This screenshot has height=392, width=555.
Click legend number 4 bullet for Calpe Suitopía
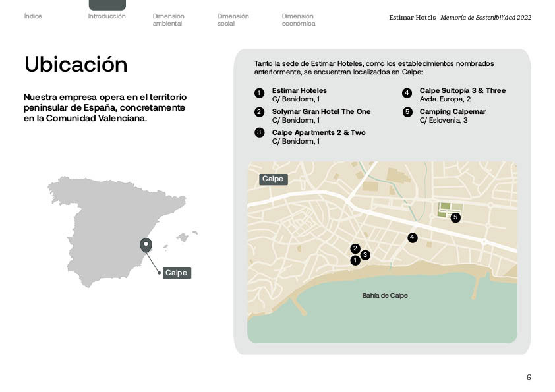[x=407, y=93]
